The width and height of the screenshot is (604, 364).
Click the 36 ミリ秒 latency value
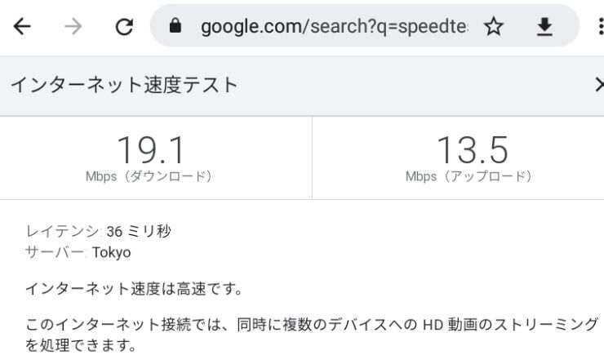139,232
